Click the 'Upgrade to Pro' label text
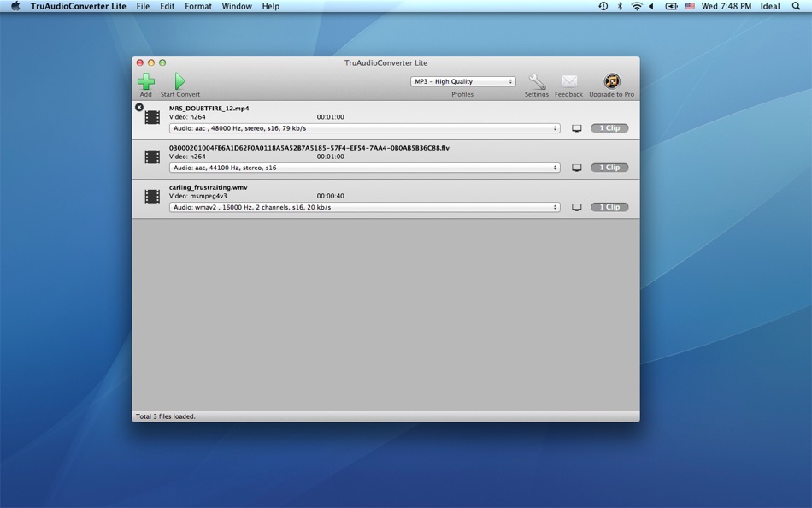The image size is (812, 508). pyautogui.click(x=612, y=94)
